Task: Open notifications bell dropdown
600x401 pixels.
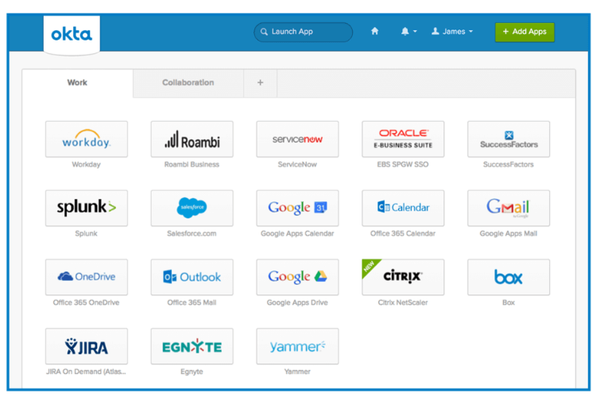Action: click(x=409, y=31)
